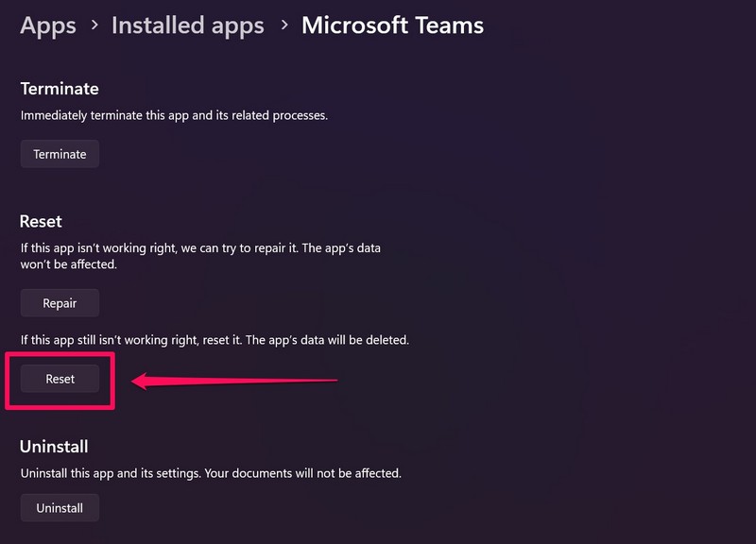Click the 'Immediately terminate this app' description
This screenshot has height=544, width=756.
(x=174, y=115)
